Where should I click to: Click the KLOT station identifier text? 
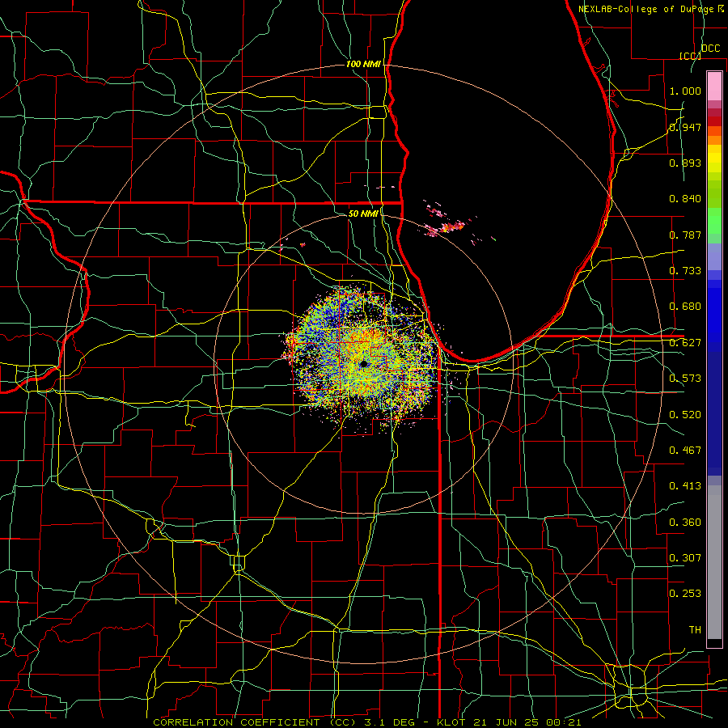(451, 722)
